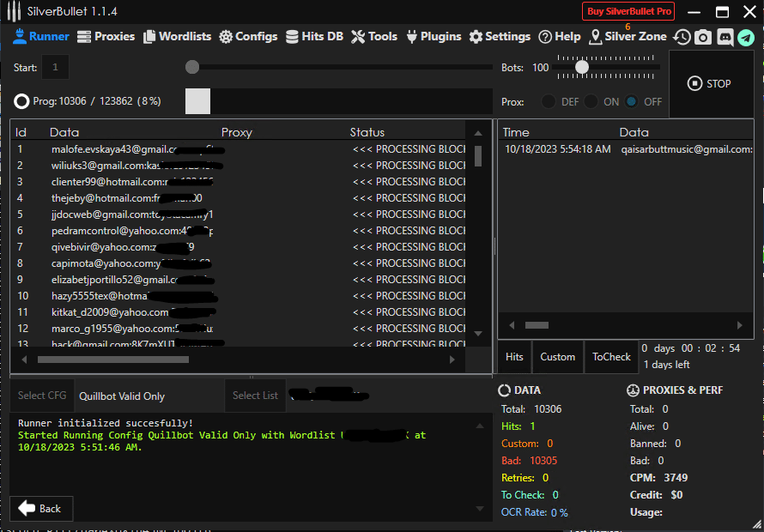Click the 1 days left text

click(x=666, y=365)
